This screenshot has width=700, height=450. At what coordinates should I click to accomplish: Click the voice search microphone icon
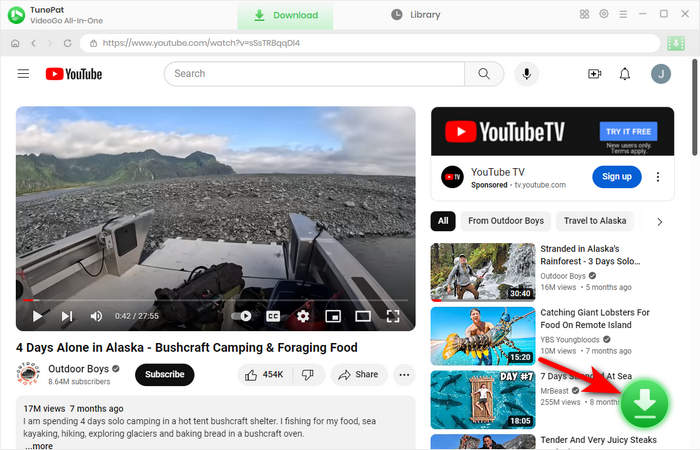pyautogui.click(x=525, y=74)
